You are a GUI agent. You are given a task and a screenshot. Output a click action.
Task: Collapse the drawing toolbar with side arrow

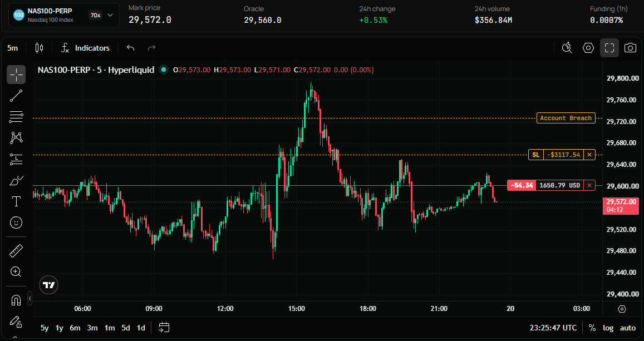[30, 298]
